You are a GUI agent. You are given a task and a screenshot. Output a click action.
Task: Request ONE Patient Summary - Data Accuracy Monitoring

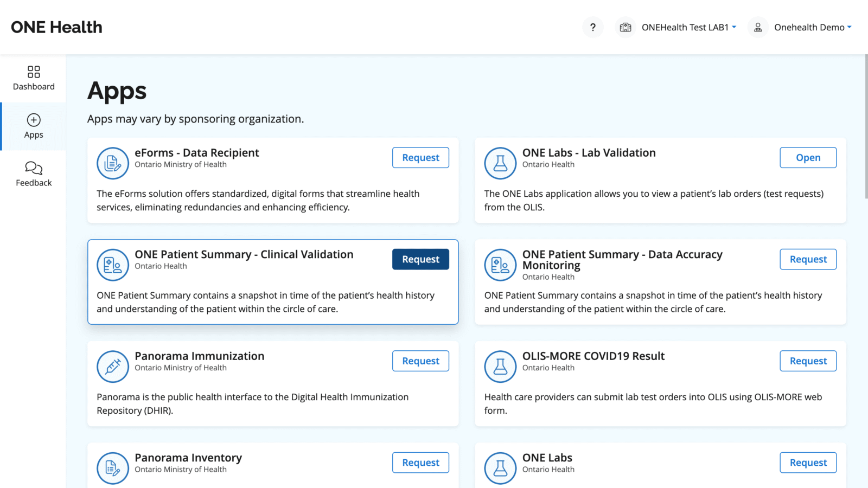[x=808, y=259]
